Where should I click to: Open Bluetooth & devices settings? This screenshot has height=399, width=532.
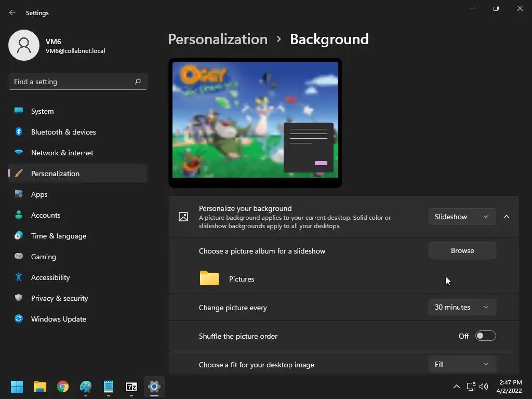click(x=78, y=132)
